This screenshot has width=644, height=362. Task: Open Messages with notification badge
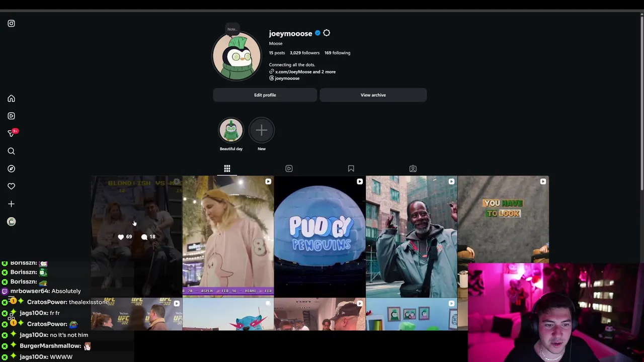(x=12, y=133)
